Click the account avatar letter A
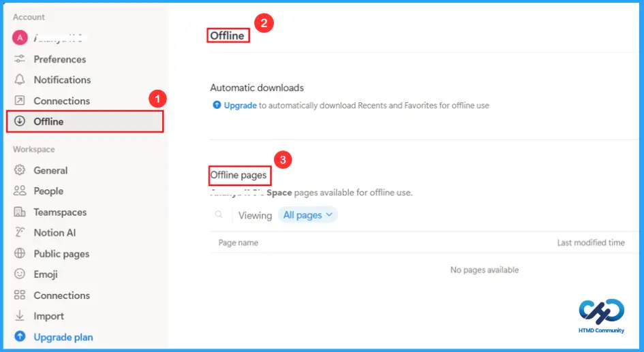This screenshot has width=644, height=352. pyautogui.click(x=20, y=37)
